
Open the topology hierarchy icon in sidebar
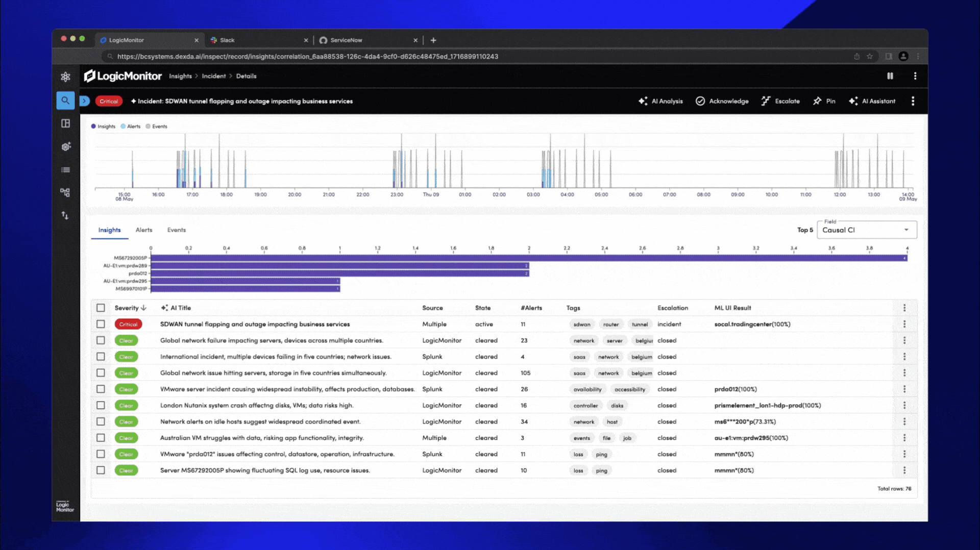click(65, 192)
